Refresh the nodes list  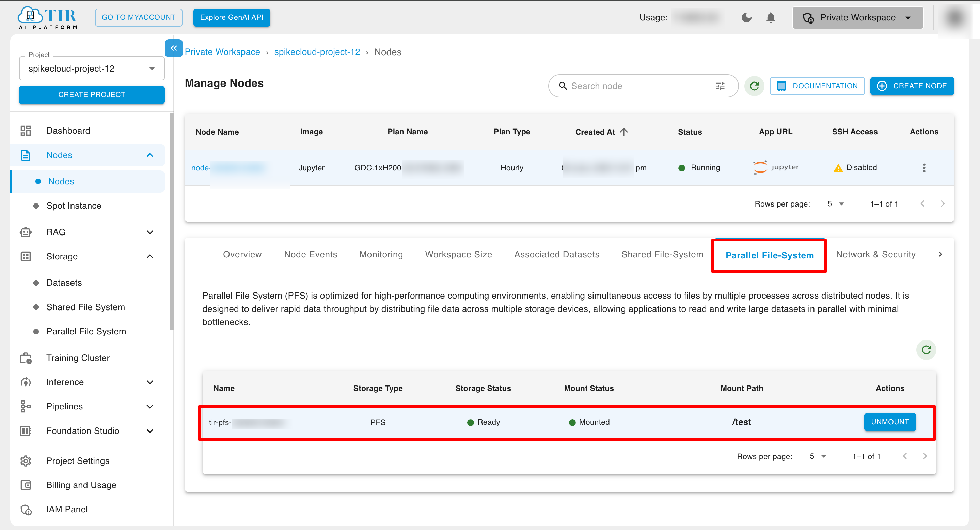pos(754,86)
